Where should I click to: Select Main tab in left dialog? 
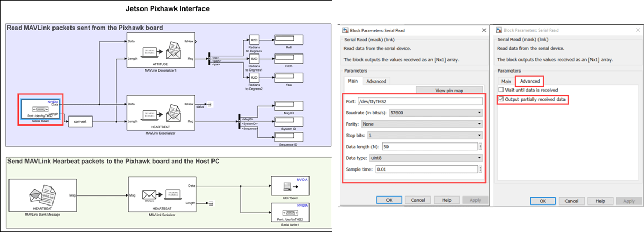coord(353,81)
